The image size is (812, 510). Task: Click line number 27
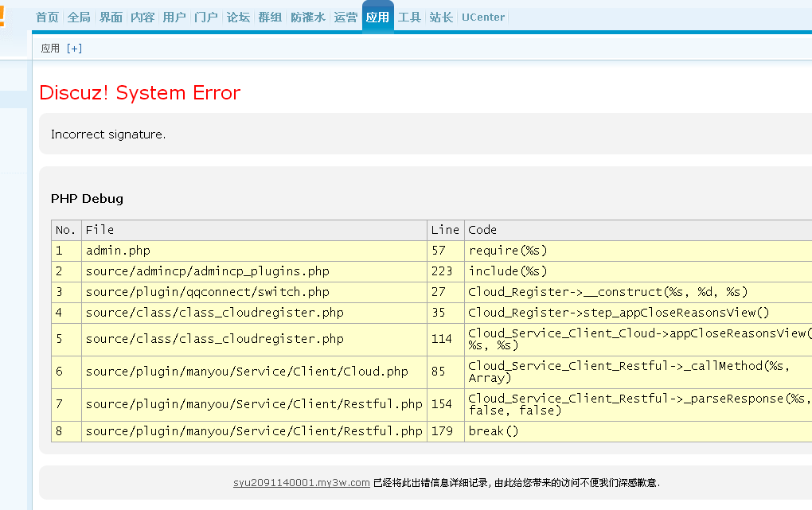445,292
